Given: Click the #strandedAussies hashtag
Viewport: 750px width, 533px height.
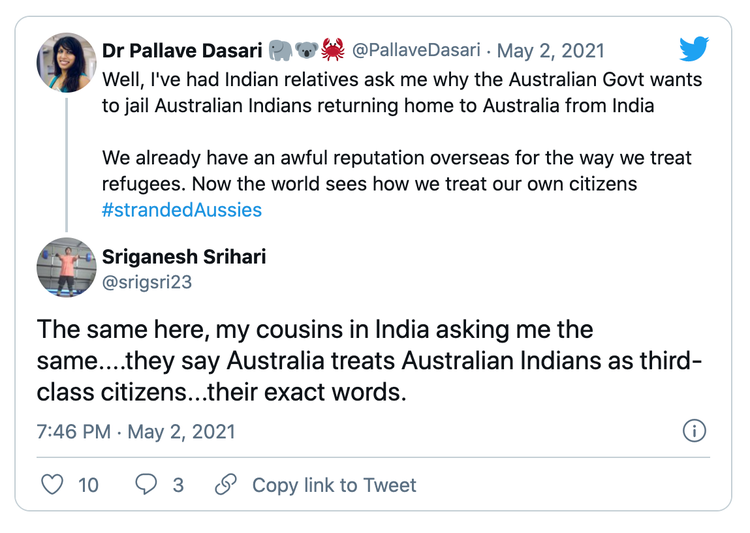Looking at the screenshot, I should (x=182, y=210).
